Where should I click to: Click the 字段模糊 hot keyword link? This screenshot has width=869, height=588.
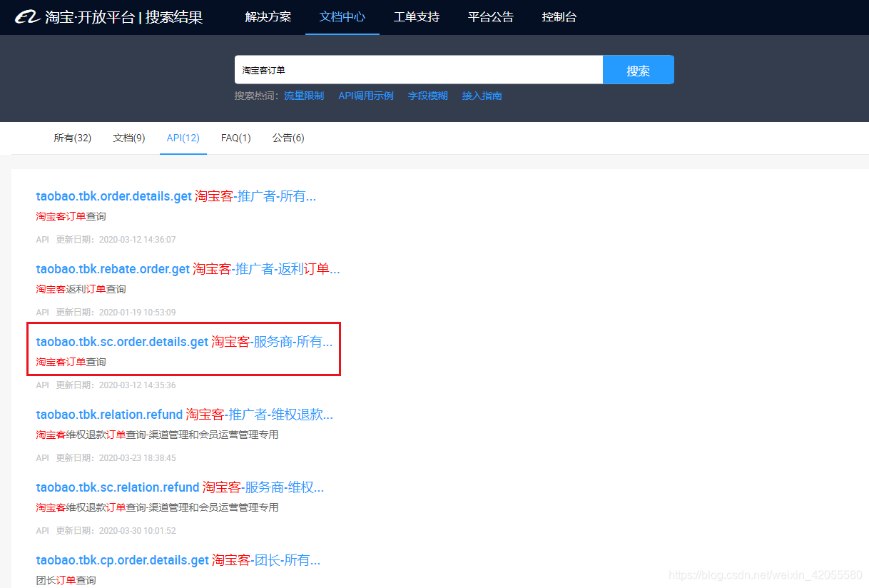[x=428, y=96]
